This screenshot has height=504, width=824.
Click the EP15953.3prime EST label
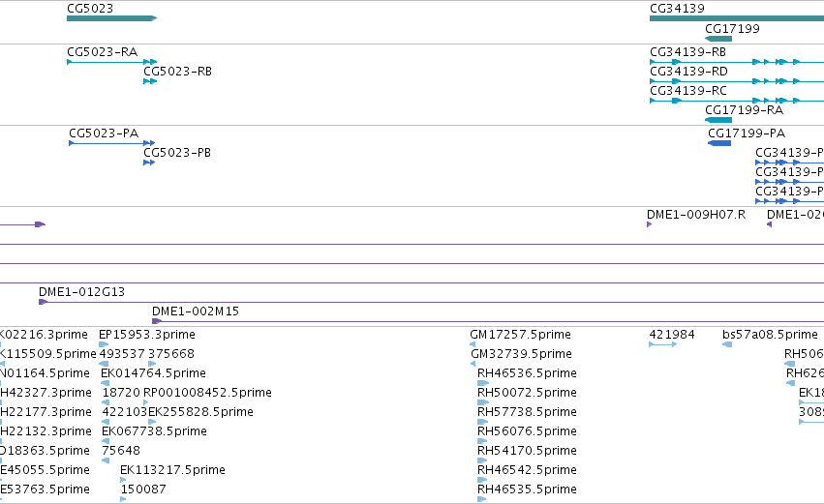pyautogui.click(x=147, y=335)
